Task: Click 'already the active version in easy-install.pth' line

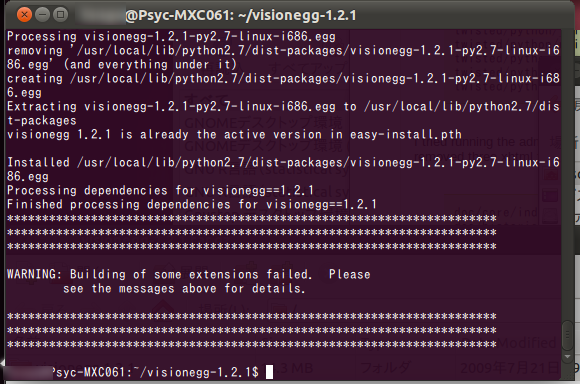Action: (x=234, y=134)
